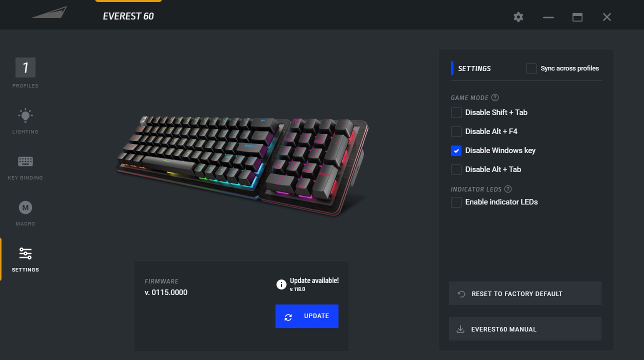Toggle Disable Alt + F4 checkbox

click(456, 131)
